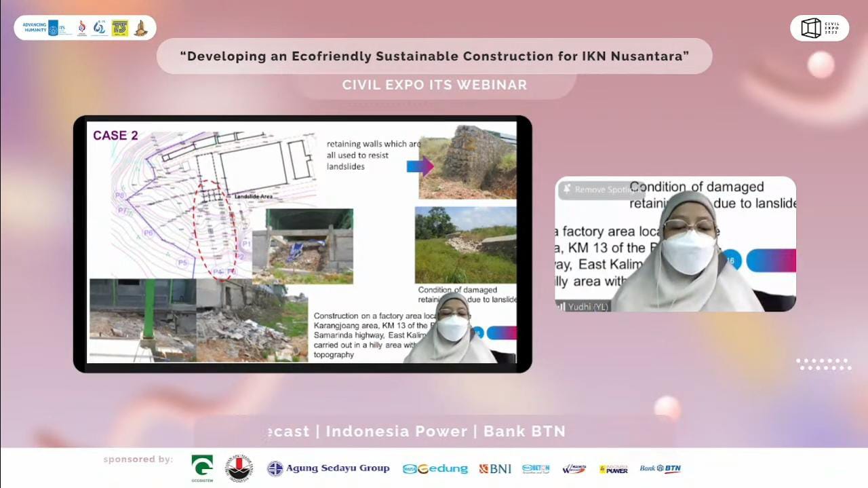This screenshot has height=488, width=868.
Task: Click the CASE 2 slide heading
Action: pos(115,135)
